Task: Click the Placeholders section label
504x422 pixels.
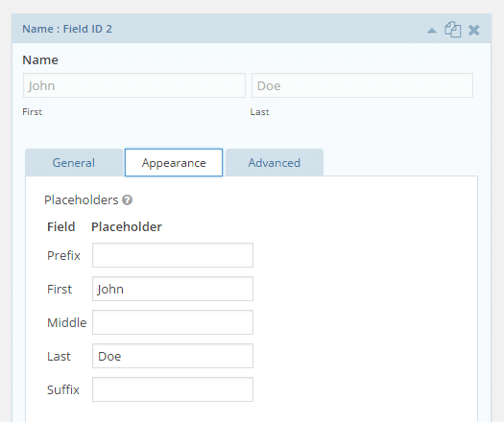Action: click(82, 199)
